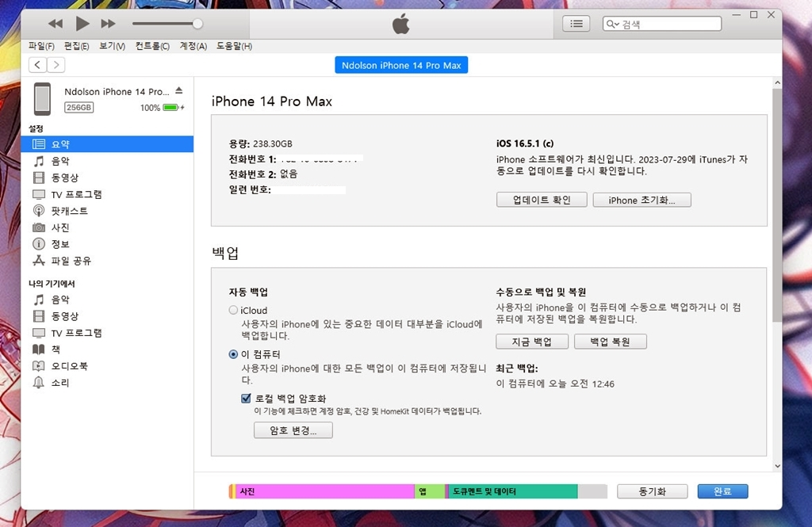Click the 동기화 button
812x527 pixels.
pyautogui.click(x=652, y=491)
